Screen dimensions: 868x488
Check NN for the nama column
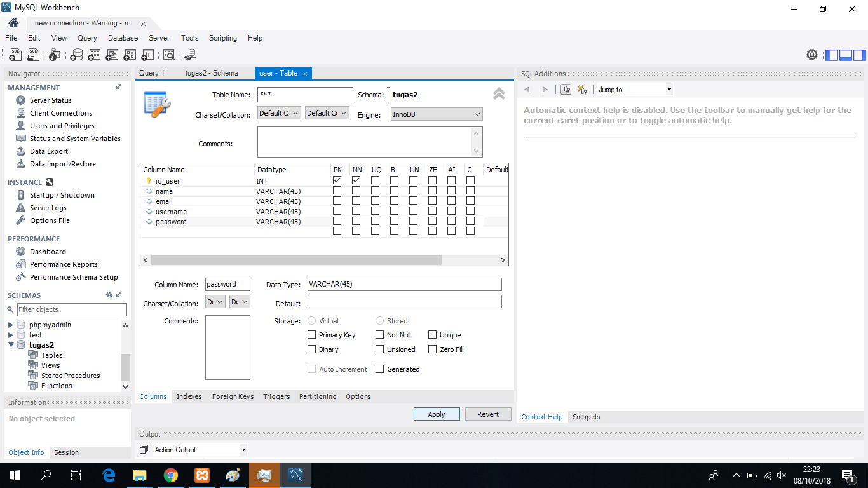[356, 191]
